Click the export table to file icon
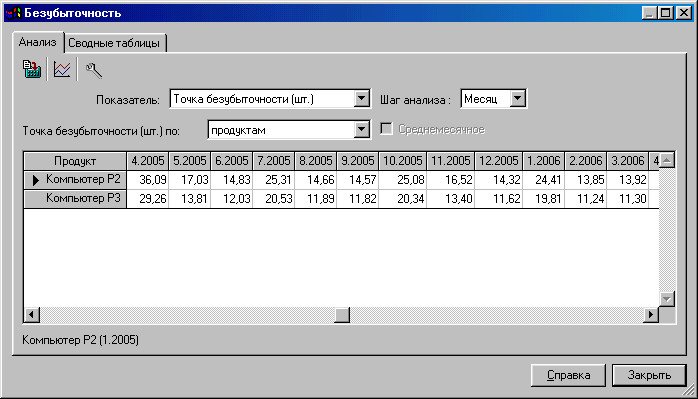698x399 pixels. pyautogui.click(x=32, y=70)
